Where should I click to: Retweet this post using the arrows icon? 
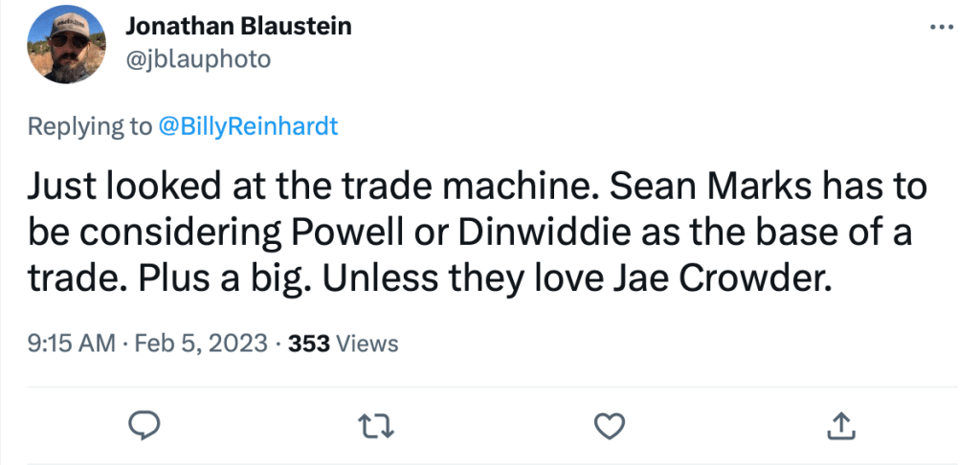pyautogui.click(x=376, y=423)
